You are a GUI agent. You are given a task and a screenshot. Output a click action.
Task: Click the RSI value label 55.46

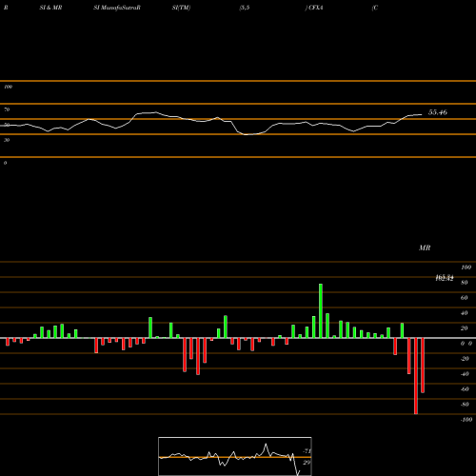pyautogui.click(x=438, y=112)
